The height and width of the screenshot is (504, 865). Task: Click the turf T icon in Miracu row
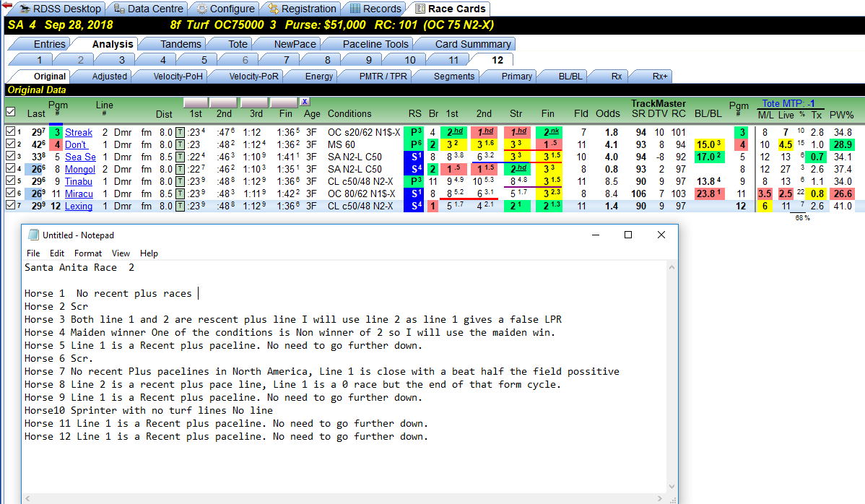(180, 194)
